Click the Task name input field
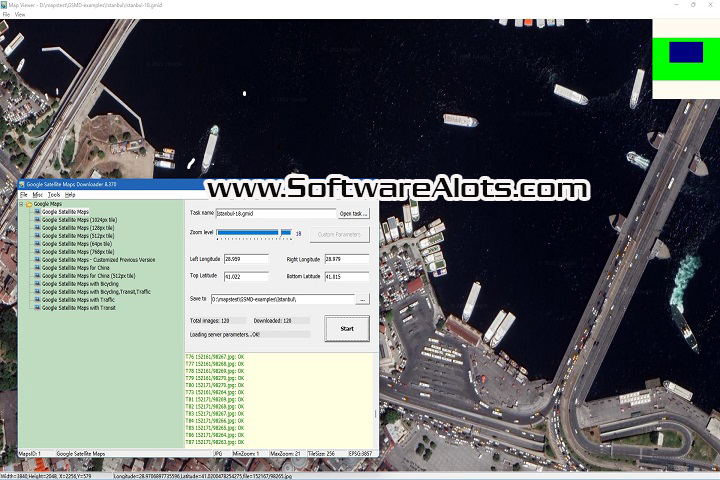 tap(276, 214)
